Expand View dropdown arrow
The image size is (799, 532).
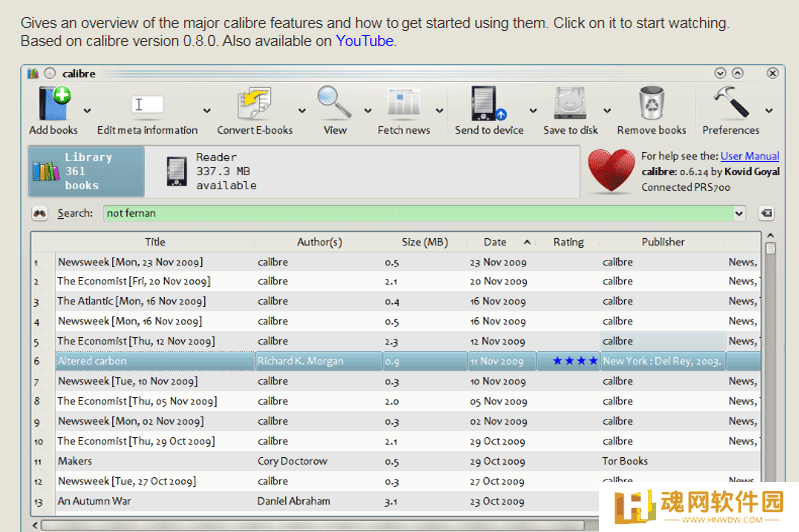point(367,111)
